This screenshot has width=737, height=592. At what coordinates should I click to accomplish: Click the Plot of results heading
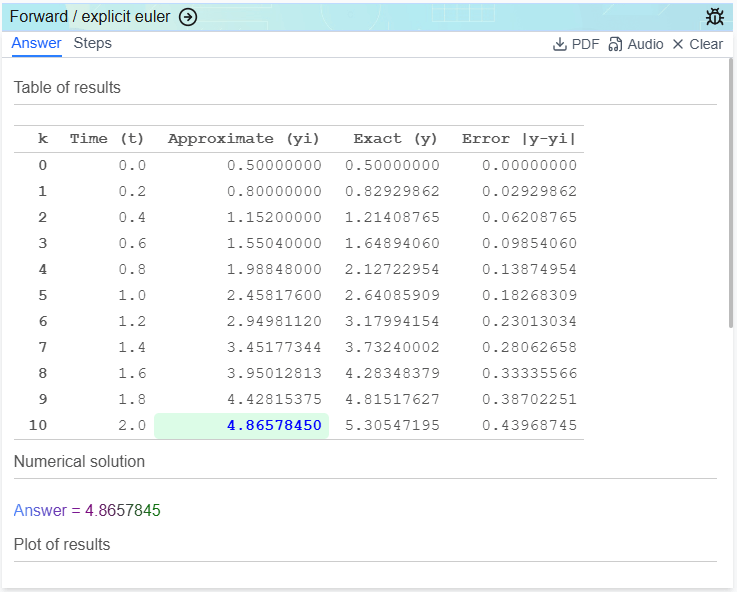(62, 545)
